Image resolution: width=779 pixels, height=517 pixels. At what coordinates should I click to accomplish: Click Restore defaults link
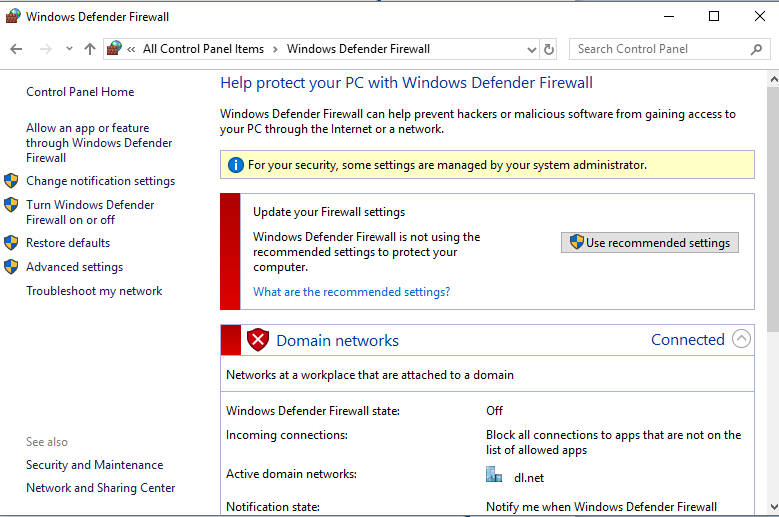[68, 243]
